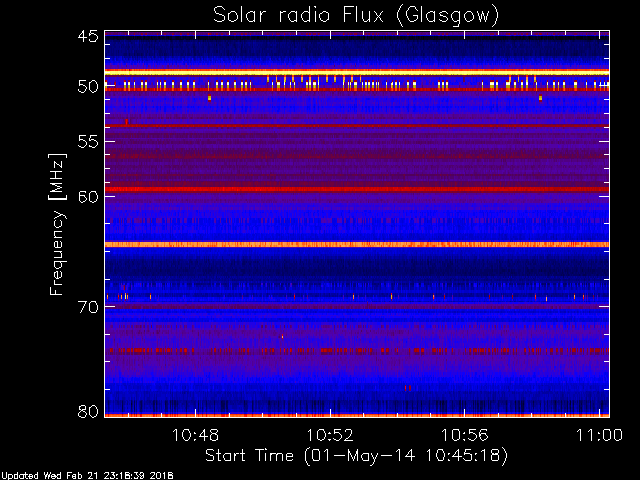Click the bright yellow-white band near 49 MHz

click(356, 73)
